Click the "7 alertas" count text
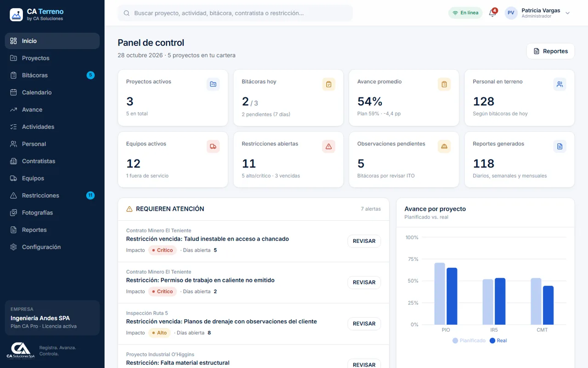 pos(371,209)
